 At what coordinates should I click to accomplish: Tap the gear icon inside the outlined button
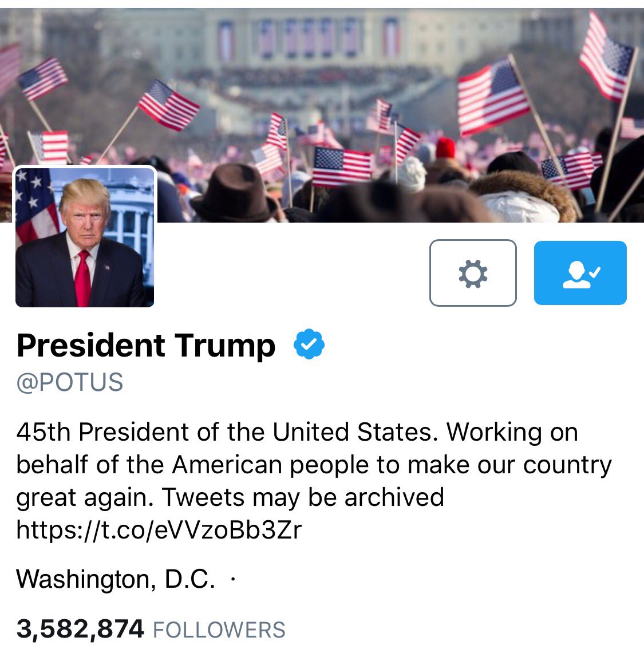click(x=473, y=274)
